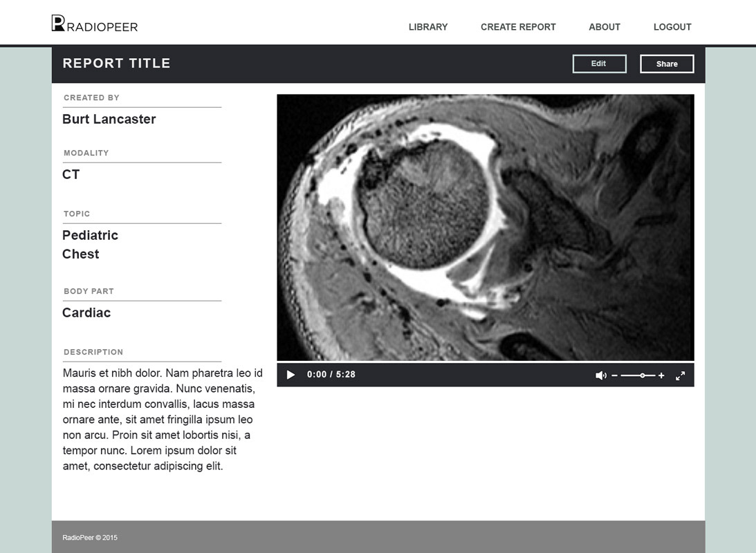Click the TOPIC label
This screenshot has width=756, height=553.
(x=77, y=214)
